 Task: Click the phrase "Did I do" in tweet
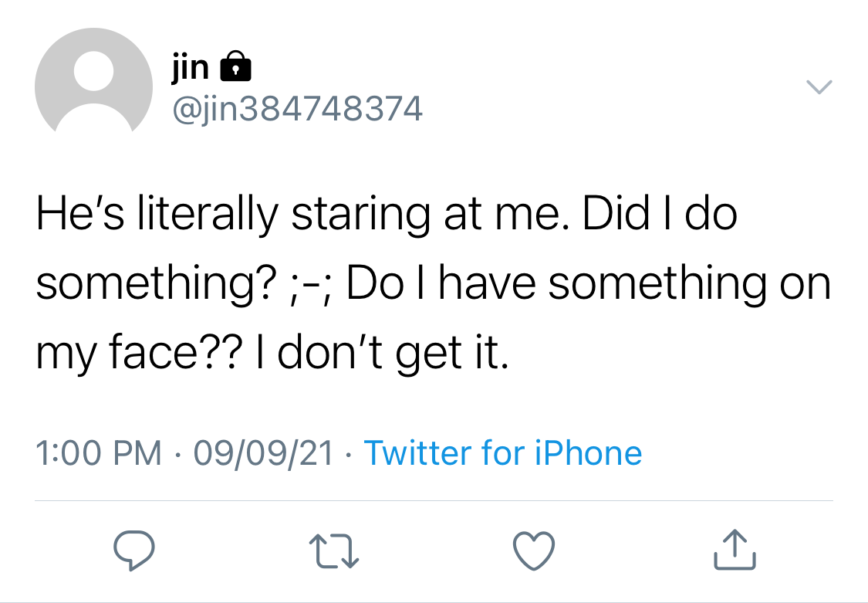(660, 214)
